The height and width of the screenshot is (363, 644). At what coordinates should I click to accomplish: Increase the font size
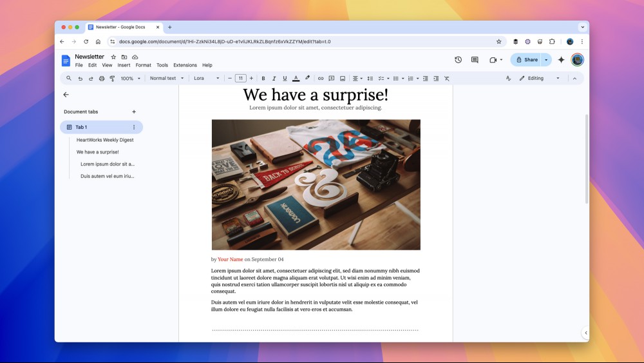(251, 78)
